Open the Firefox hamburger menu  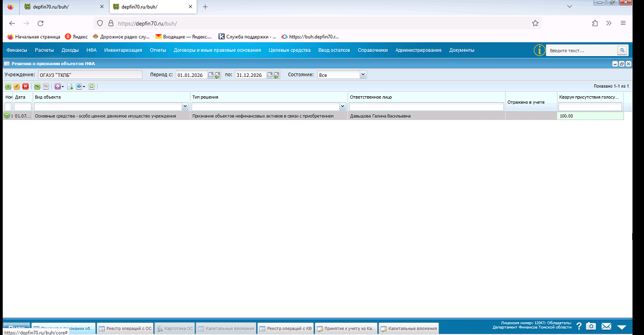click(623, 24)
